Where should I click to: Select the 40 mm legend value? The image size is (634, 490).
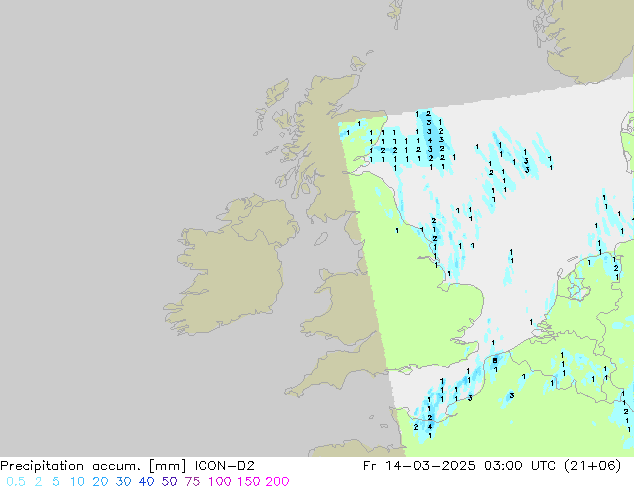click(146, 482)
